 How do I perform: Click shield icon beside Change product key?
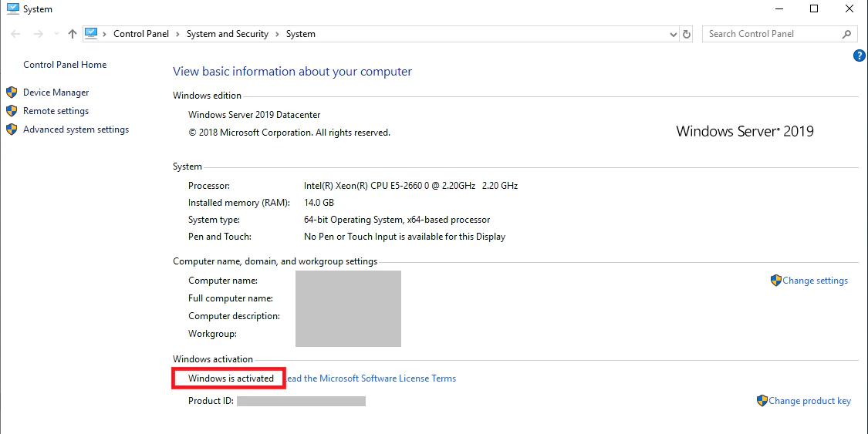click(762, 401)
